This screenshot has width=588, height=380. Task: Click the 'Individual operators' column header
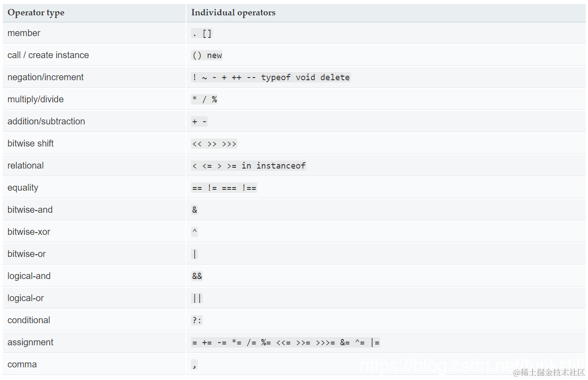pyautogui.click(x=233, y=13)
